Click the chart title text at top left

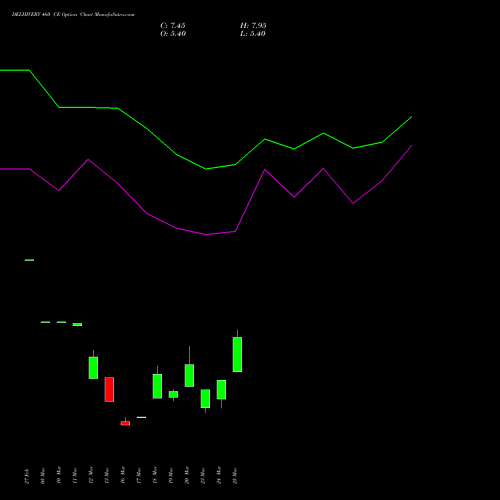pos(73,15)
